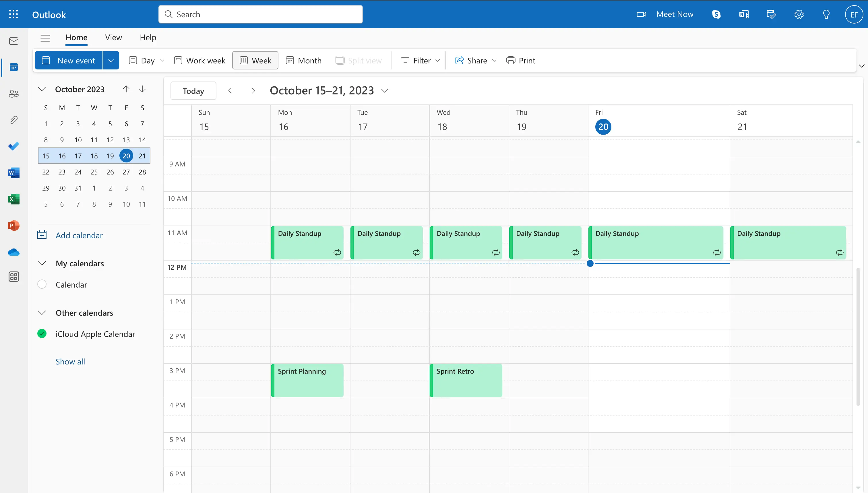This screenshot has width=868, height=493.
Task: Open the New event dropdown arrow
Action: tap(110, 60)
